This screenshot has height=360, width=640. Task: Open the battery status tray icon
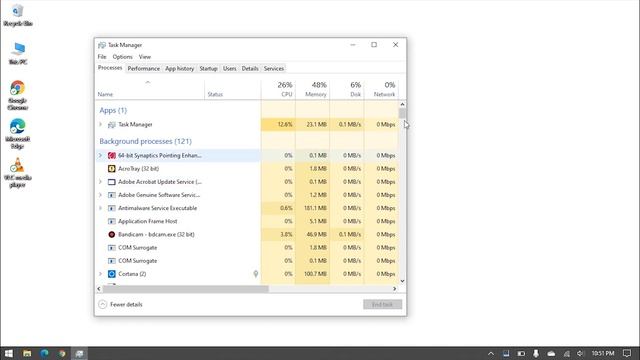[x=521, y=353]
